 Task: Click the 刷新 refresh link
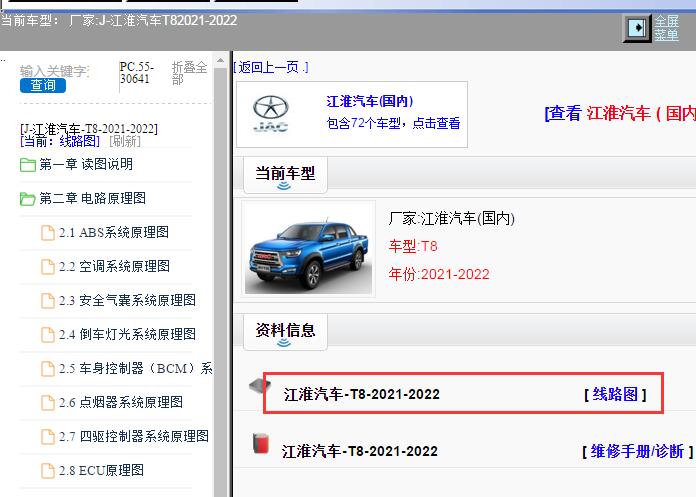click(125, 141)
